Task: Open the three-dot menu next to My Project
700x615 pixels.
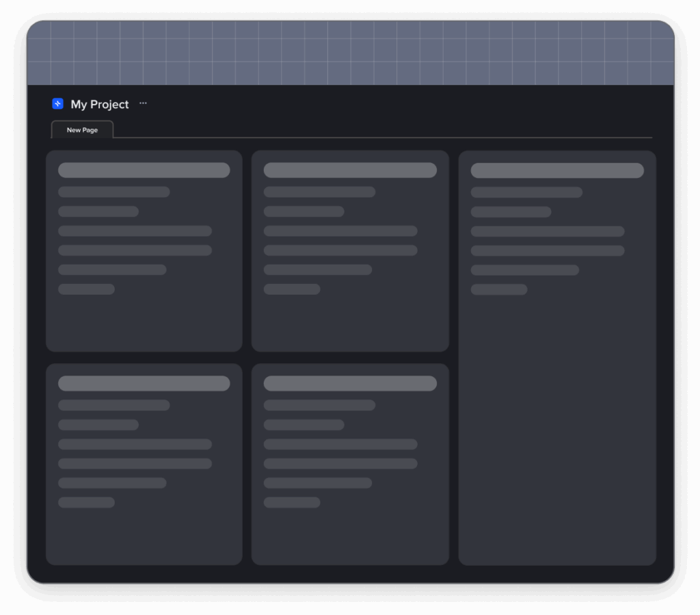Action: [x=143, y=103]
